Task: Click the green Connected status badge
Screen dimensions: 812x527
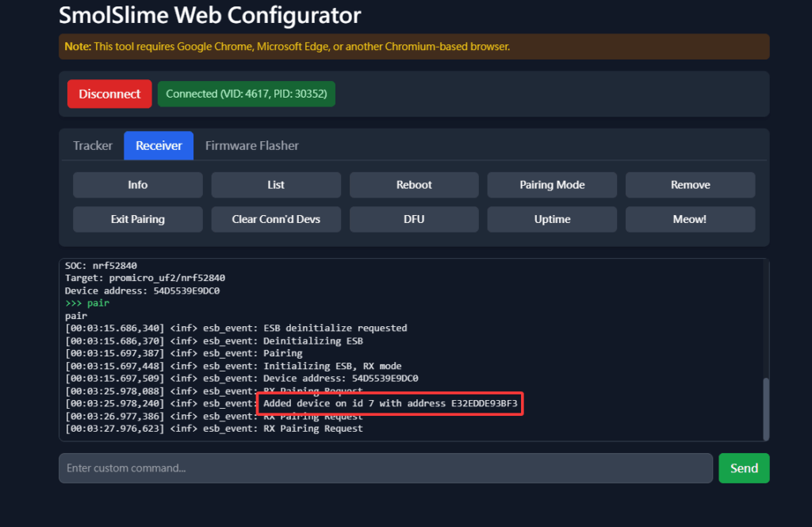Action: point(247,94)
